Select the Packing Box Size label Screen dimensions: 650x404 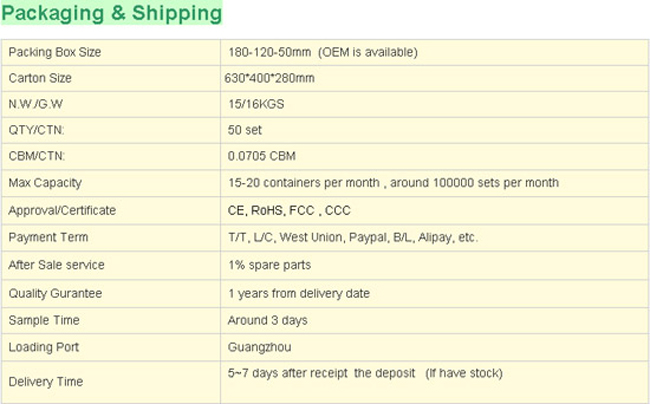tap(55, 52)
